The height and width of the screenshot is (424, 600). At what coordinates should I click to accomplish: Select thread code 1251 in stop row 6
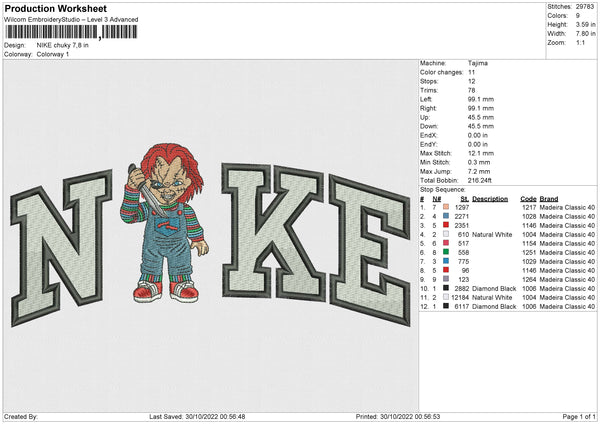pyautogui.click(x=529, y=253)
